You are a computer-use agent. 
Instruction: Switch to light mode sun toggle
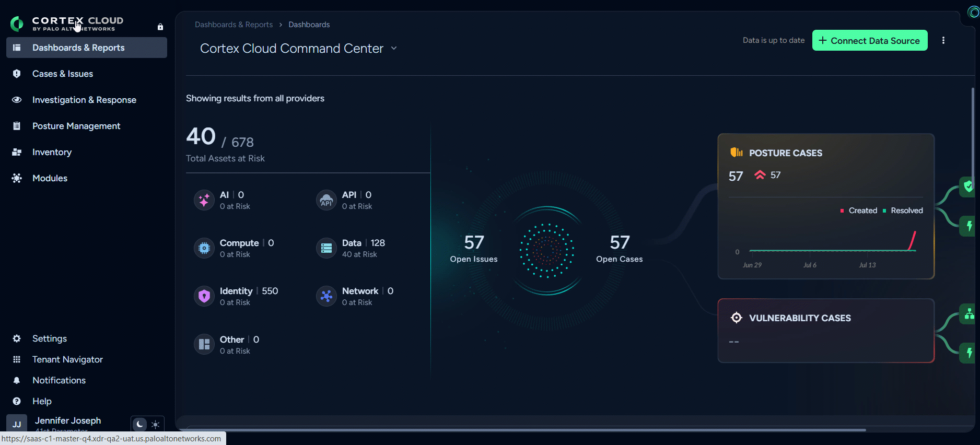[155, 424]
